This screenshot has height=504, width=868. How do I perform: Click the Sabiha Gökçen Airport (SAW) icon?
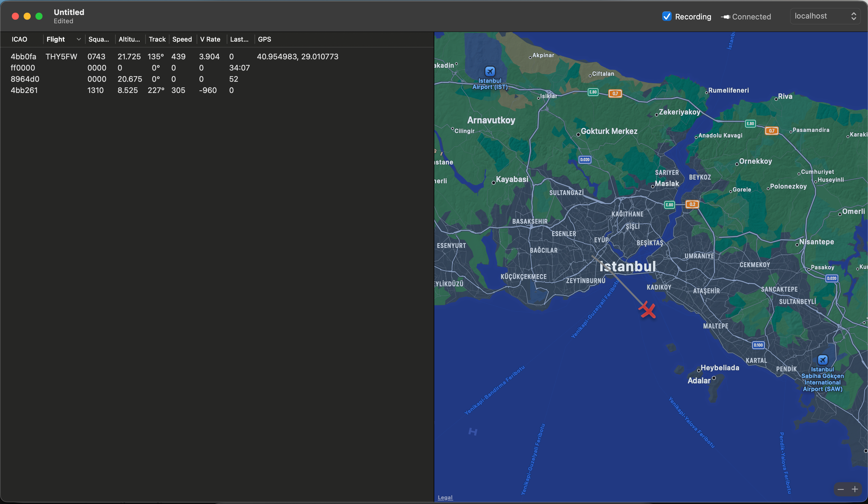coord(822,360)
